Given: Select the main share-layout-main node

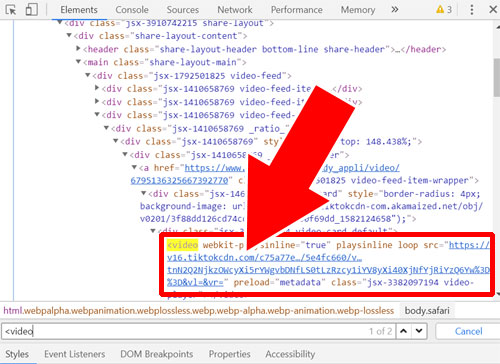Looking at the screenshot, I should pyautogui.click(x=165, y=62).
